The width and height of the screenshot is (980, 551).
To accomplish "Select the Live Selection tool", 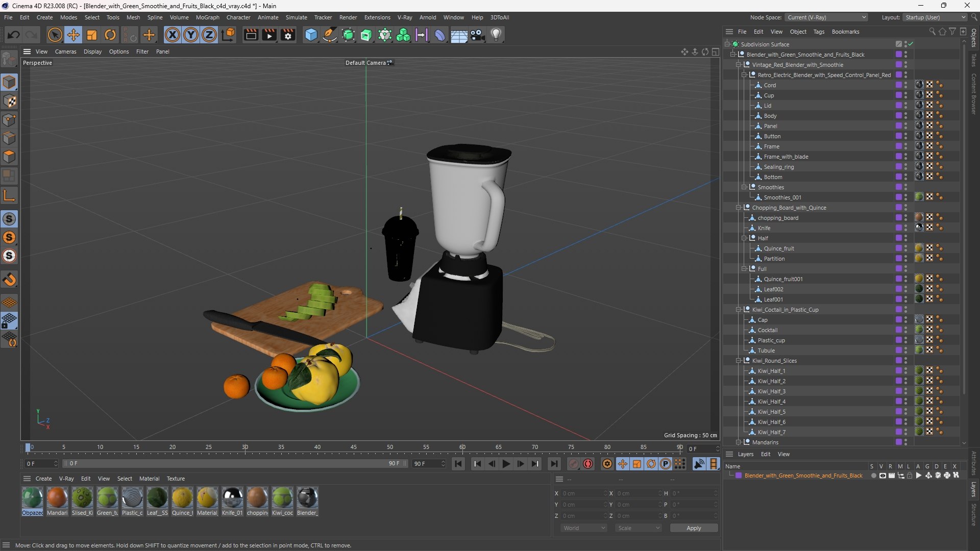I will click(x=55, y=35).
